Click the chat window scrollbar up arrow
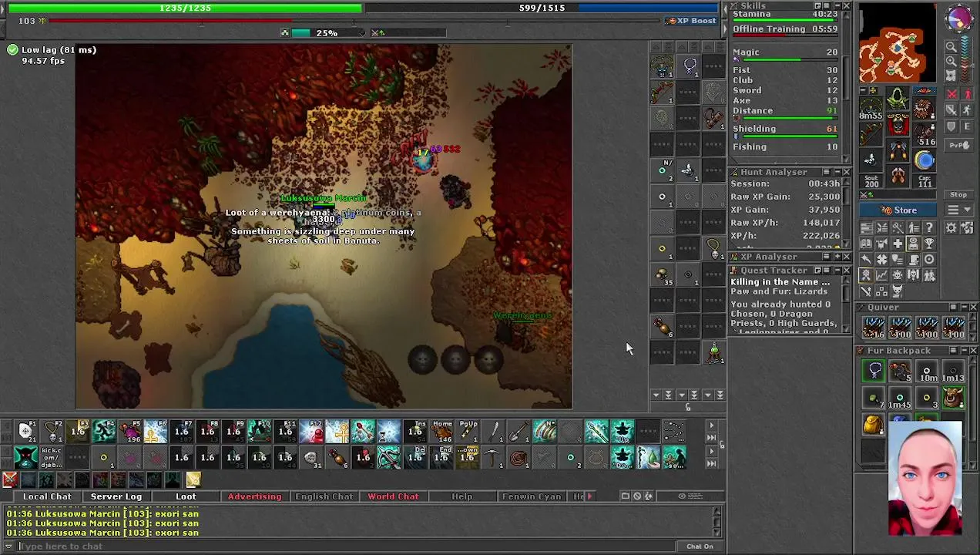The height and width of the screenshot is (555, 980). point(717,510)
